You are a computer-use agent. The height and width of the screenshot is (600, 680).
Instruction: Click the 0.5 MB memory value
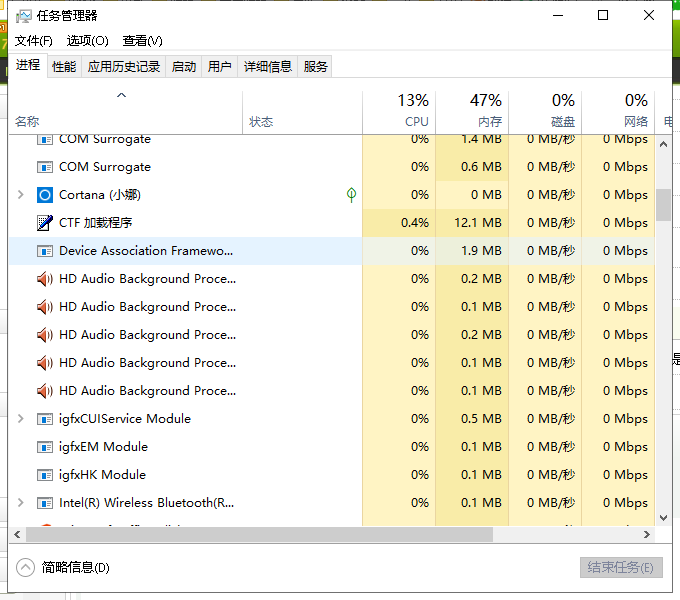481,419
